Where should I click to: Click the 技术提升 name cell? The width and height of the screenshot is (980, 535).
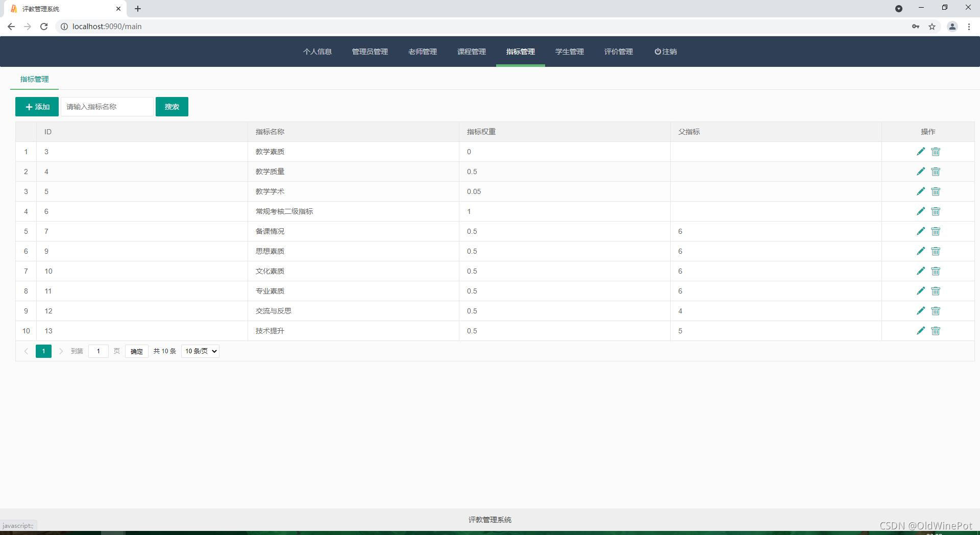[353, 331]
